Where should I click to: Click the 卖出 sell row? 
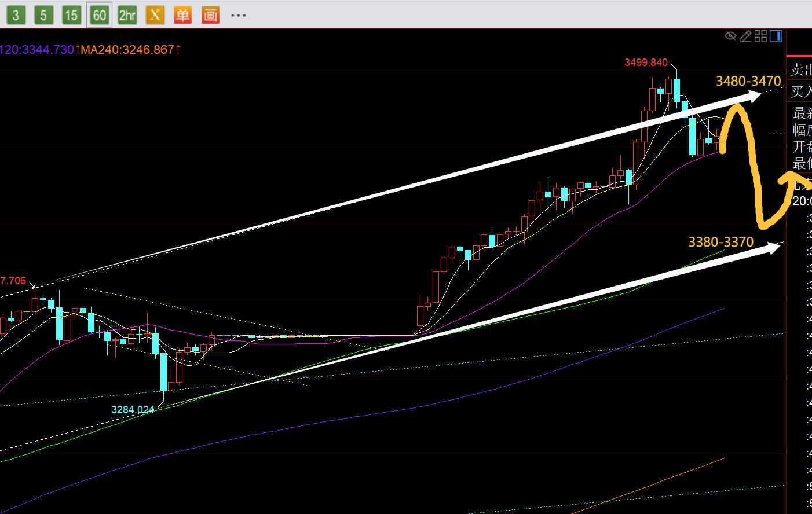pyautogui.click(x=801, y=70)
